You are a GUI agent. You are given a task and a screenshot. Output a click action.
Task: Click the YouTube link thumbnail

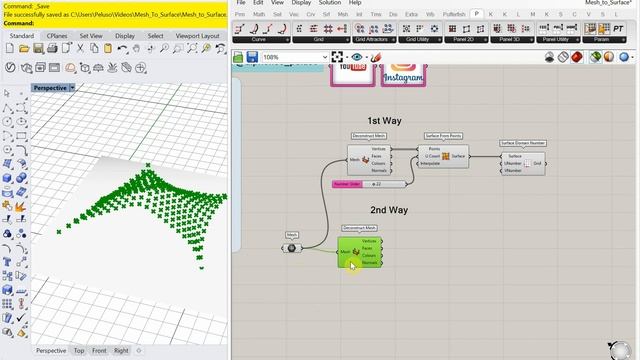pos(353,75)
